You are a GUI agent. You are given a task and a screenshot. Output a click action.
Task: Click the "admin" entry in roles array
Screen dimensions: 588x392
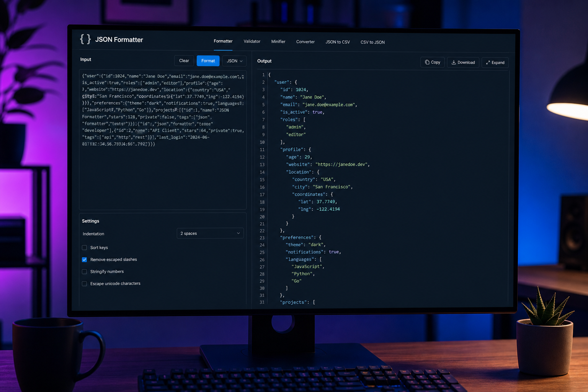click(296, 127)
